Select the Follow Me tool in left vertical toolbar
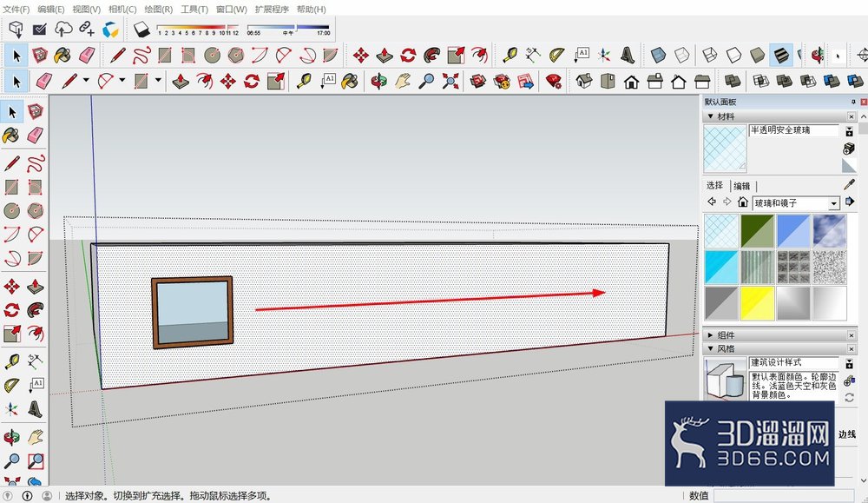Screen dimensions: 868x503 (x=36, y=309)
